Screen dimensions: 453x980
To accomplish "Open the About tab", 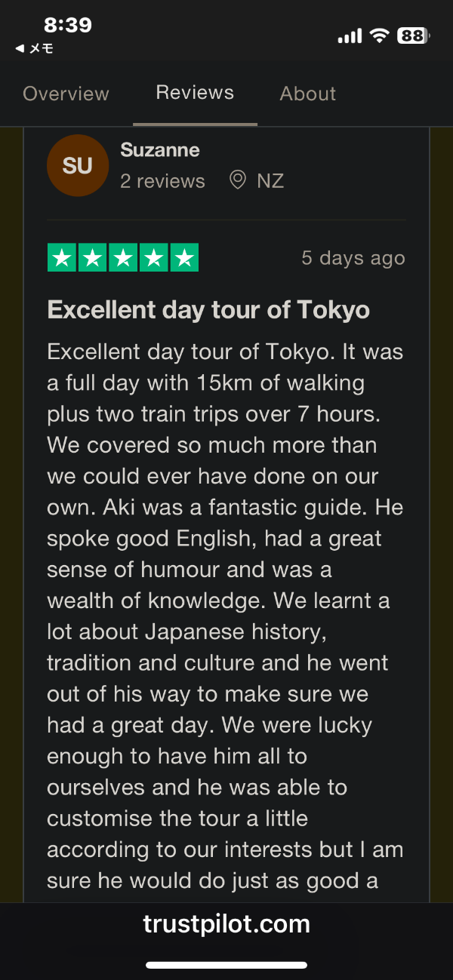I will [x=307, y=94].
